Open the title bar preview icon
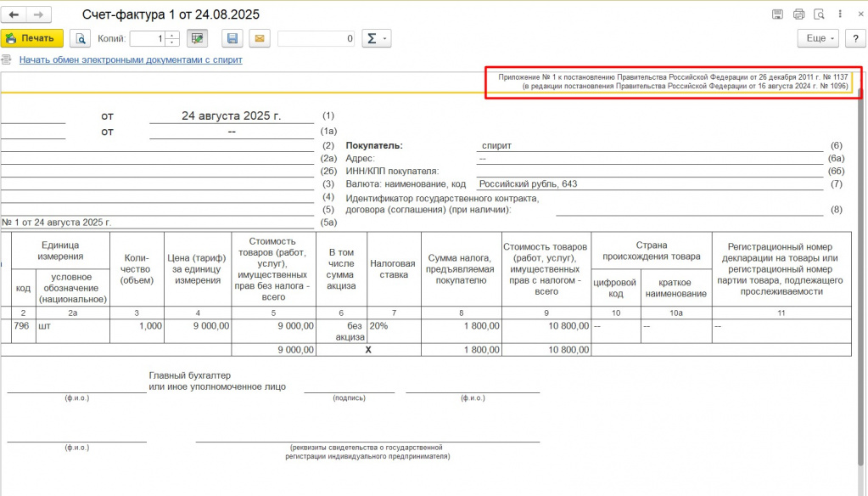Image resolution: width=868 pixels, height=496 pixels. click(x=820, y=14)
